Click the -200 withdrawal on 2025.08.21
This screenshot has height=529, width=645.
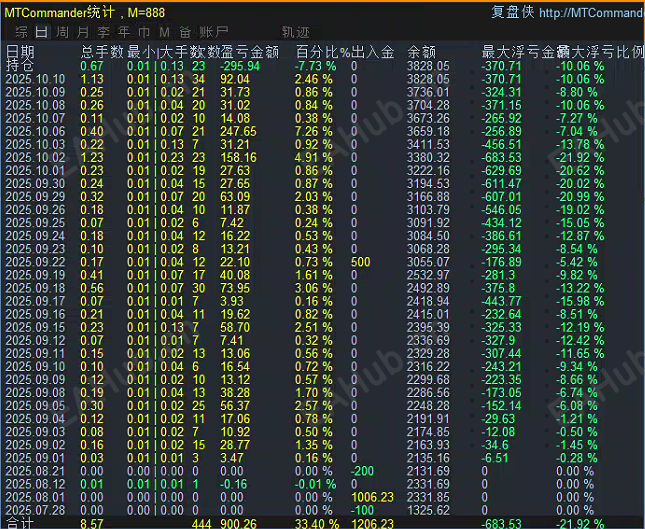[362, 471]
